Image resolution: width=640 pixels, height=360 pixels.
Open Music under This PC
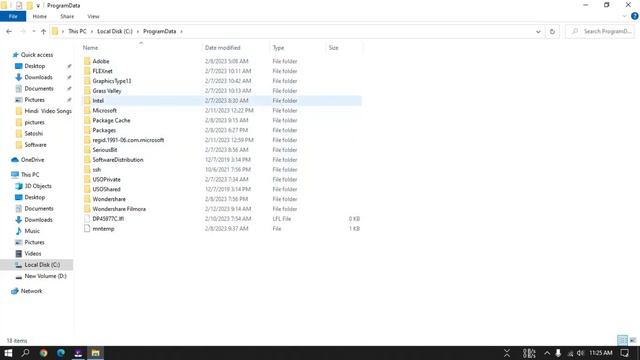tap(32, 231)
